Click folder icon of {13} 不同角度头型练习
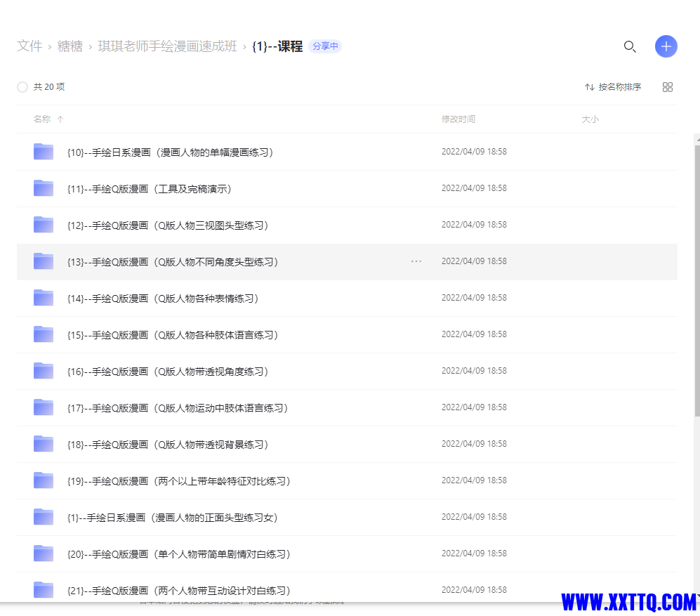The height and width of the screenshot is (616, 700). coord(44,261)
